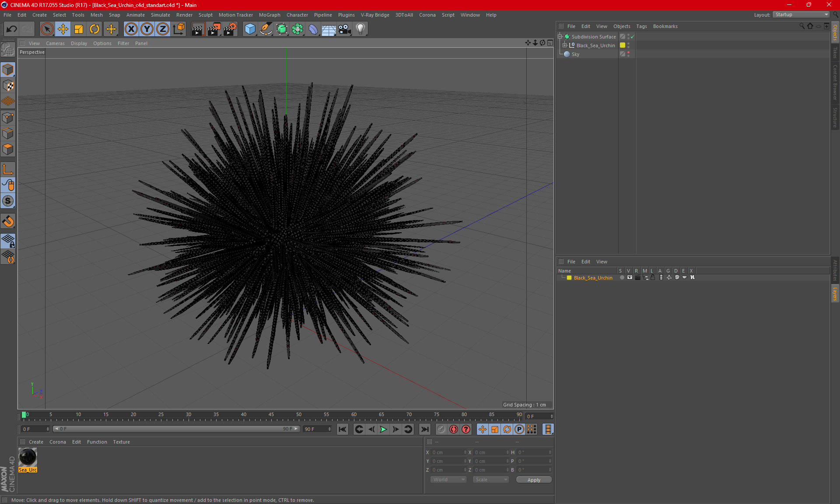
Task: Add a Subdivision Surface generator
Action: [x=282, y=29]
